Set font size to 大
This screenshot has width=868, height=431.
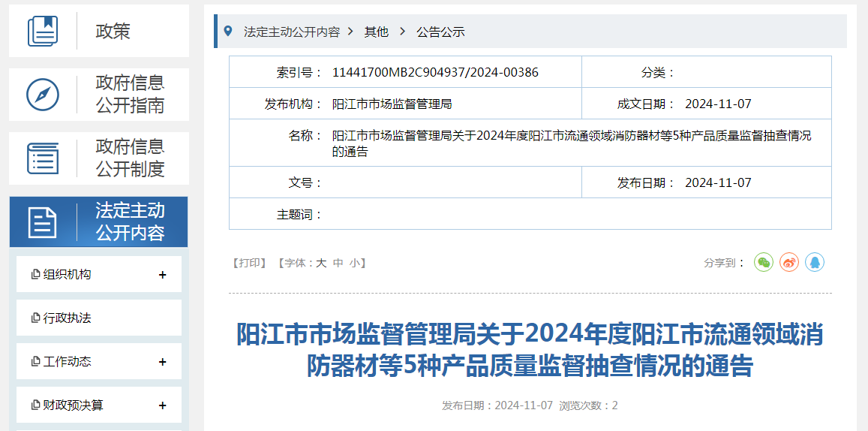click(x=321, y=263)
